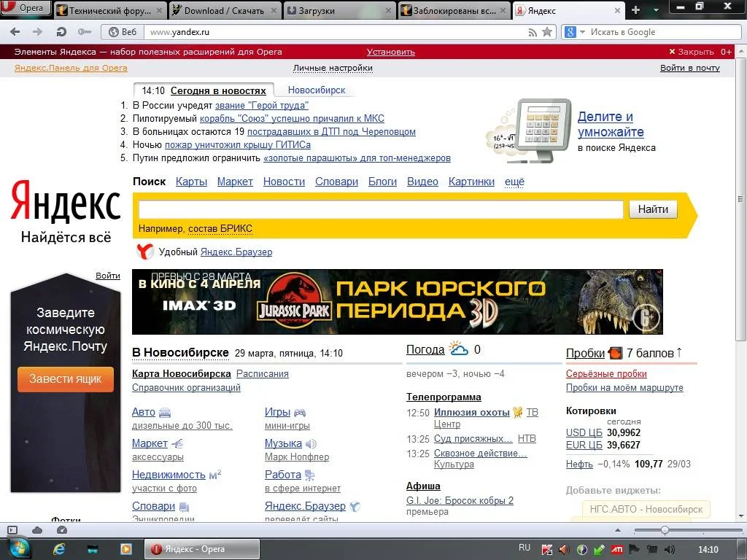Click the Opera Turbo speedometer icon
The width and height of the screenshot is (747, 560).
[62, 530]
